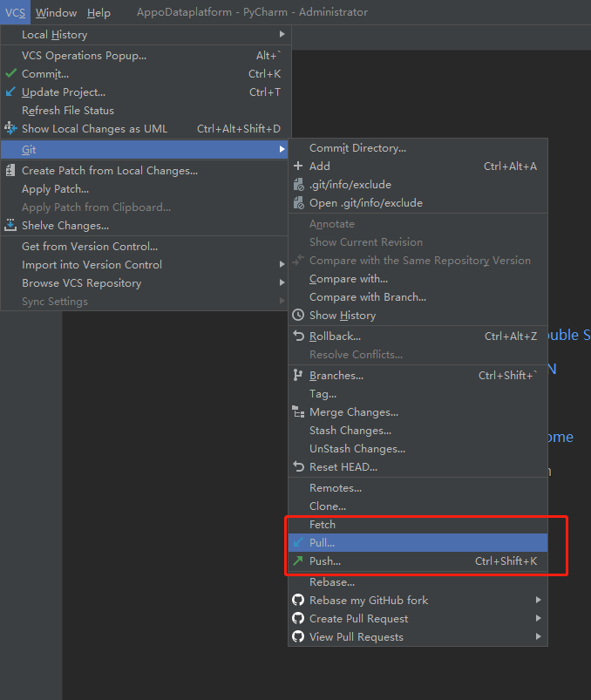591x700 pixels.
Task: Click the green Push arrow icon
Action: 298,561
